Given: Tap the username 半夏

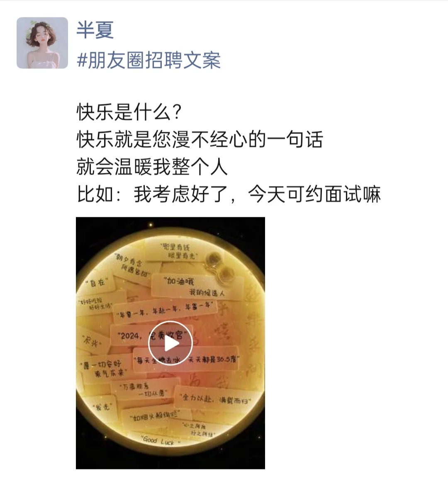Looking at the screenshot, I should (95, 30).
